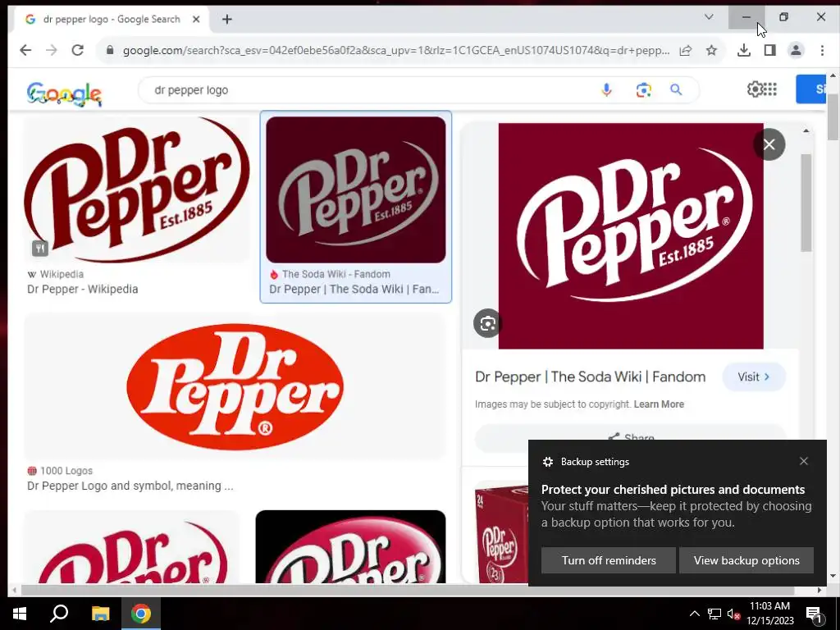The height and width of the screenshot is (630, 840).
Task: Dismiss the Backup settings notification
Action: [x=804, y=461]
